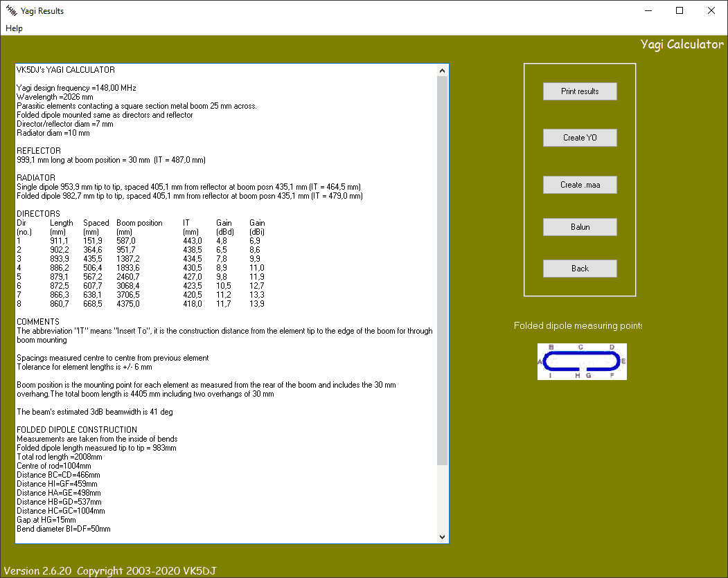Open the Help menu
This screenshot has height=578, width=728.
coord(14,28)
